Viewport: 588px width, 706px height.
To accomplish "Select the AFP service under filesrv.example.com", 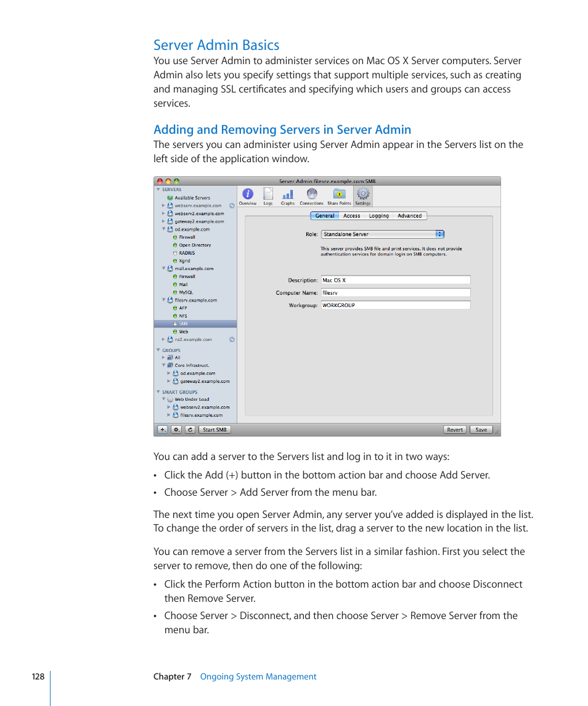I will pyautogui.click(x=182, y=308).
